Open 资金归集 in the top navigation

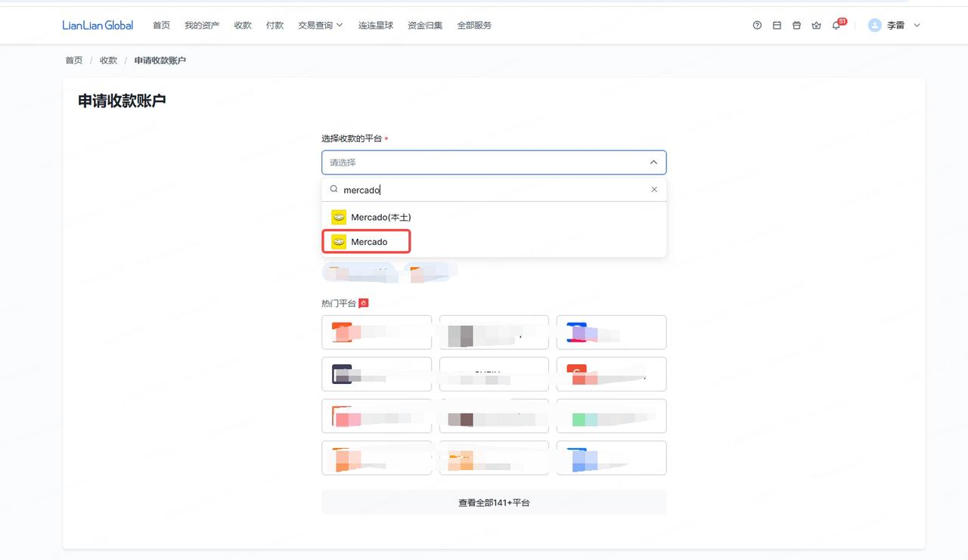[x=425, y=25]
